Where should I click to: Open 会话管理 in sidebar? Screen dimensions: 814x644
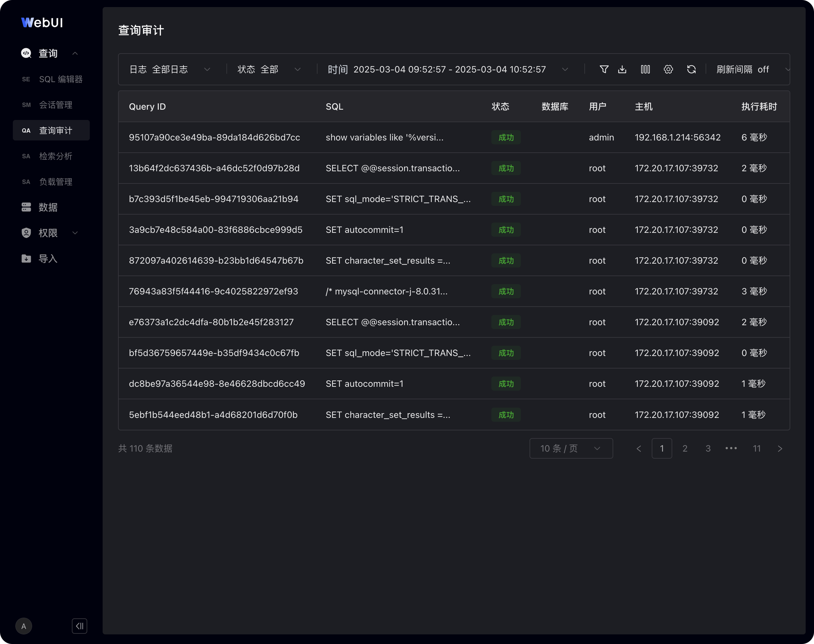click(51, 105)
